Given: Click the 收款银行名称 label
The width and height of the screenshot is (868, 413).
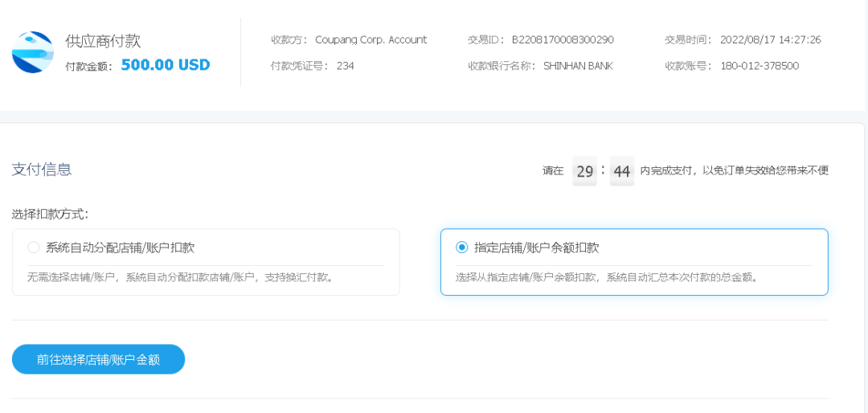Looking at the screenshot, I should click(x=502, y=66).
